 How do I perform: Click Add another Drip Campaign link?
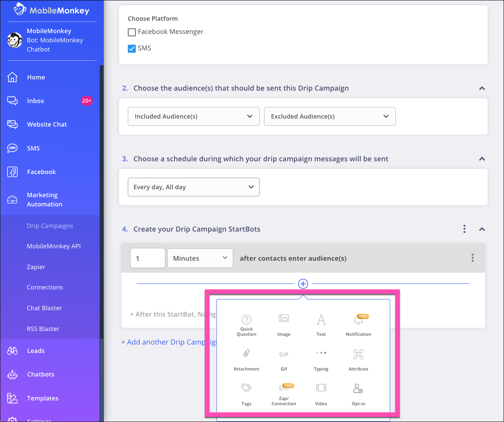coord(169,342)
